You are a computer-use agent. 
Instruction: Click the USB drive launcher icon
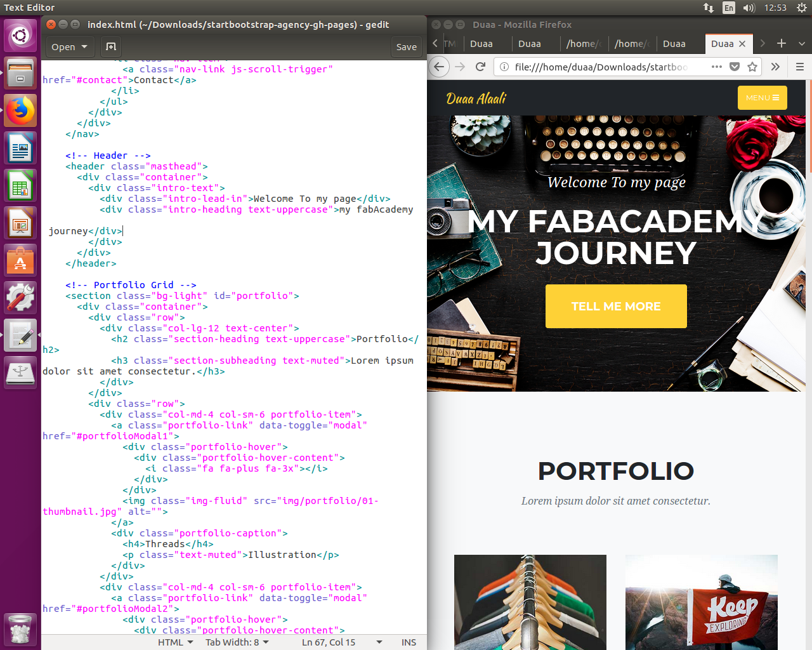(20, 373)
